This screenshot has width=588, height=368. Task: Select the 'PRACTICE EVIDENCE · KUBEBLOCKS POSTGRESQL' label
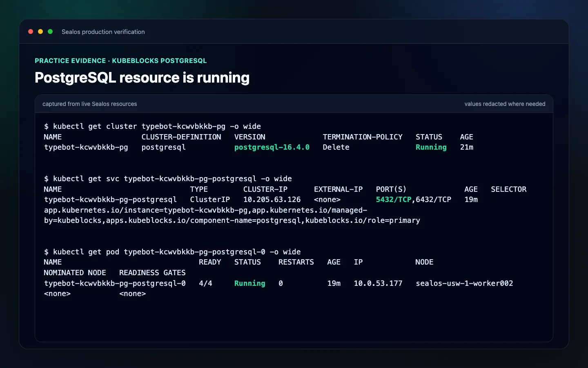(121, 61)
